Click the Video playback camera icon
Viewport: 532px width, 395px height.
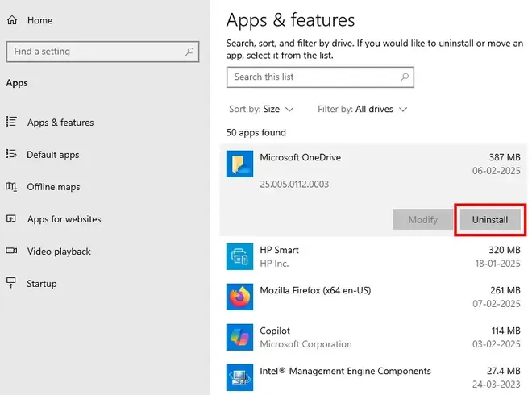(11, 251)
